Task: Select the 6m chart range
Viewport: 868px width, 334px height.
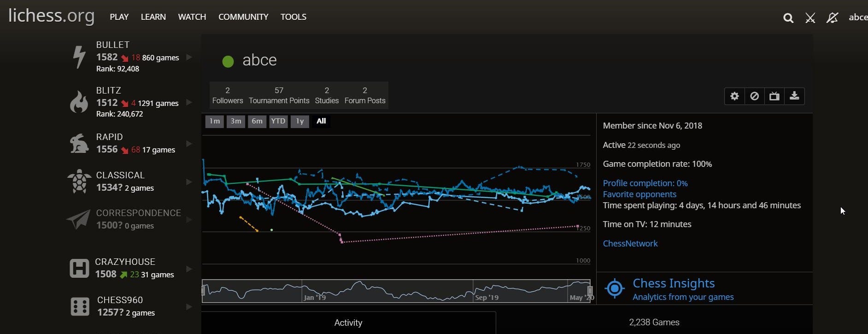Action: [x=257, y=121]
